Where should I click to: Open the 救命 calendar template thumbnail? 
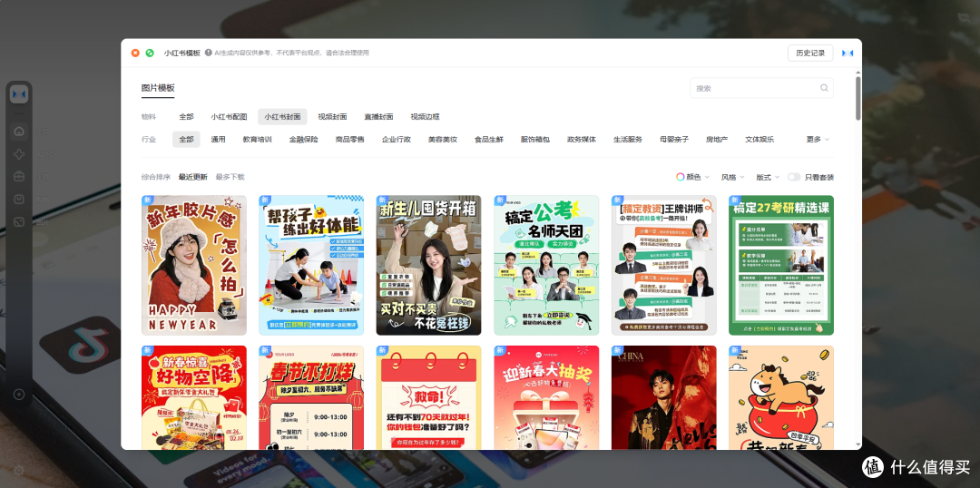tap(428, 397)
